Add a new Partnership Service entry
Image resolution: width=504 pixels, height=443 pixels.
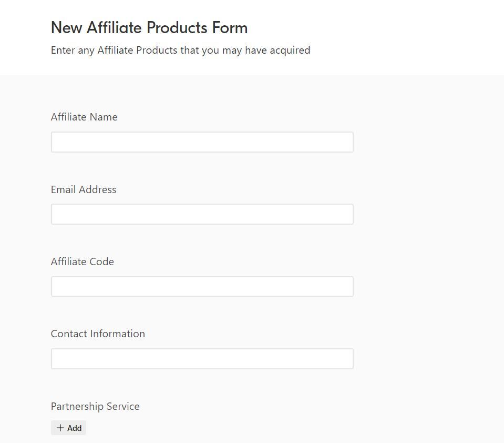pyautogui.click(x=69, y=428)
